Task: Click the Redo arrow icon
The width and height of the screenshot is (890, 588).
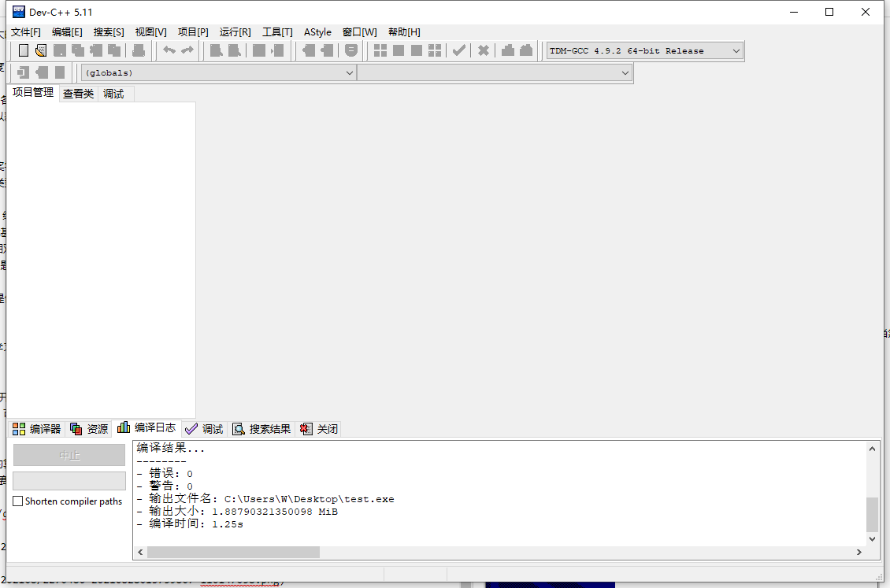Action: tap(187, 50)
